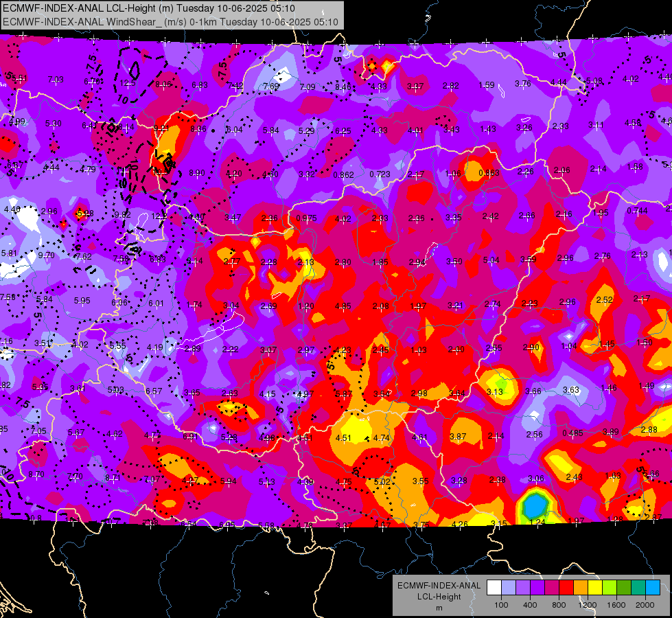Screen dimensions: 672x618
Task: Click the wind shear value 2.56
Action: pyautogui.click(x=535, y=435)
